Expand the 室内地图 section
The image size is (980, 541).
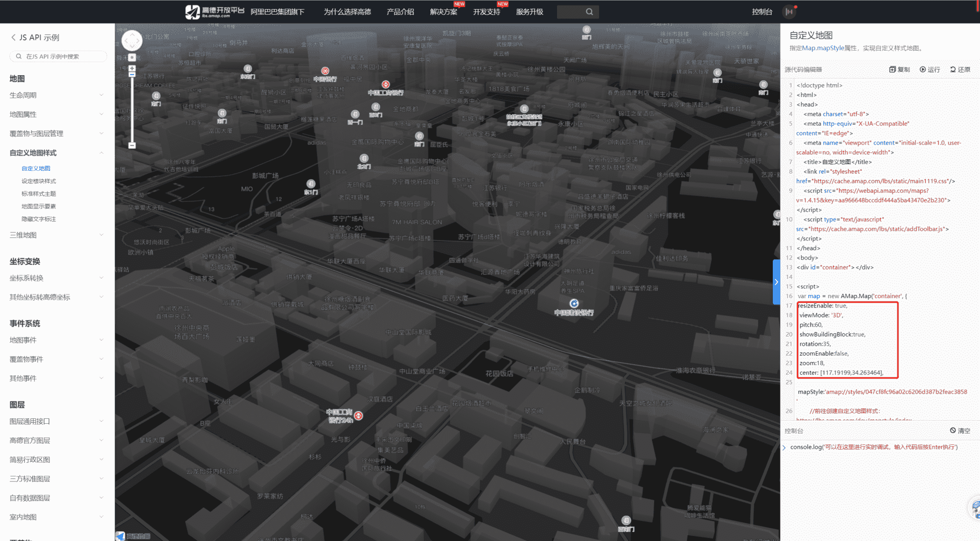tap(57, 517)
